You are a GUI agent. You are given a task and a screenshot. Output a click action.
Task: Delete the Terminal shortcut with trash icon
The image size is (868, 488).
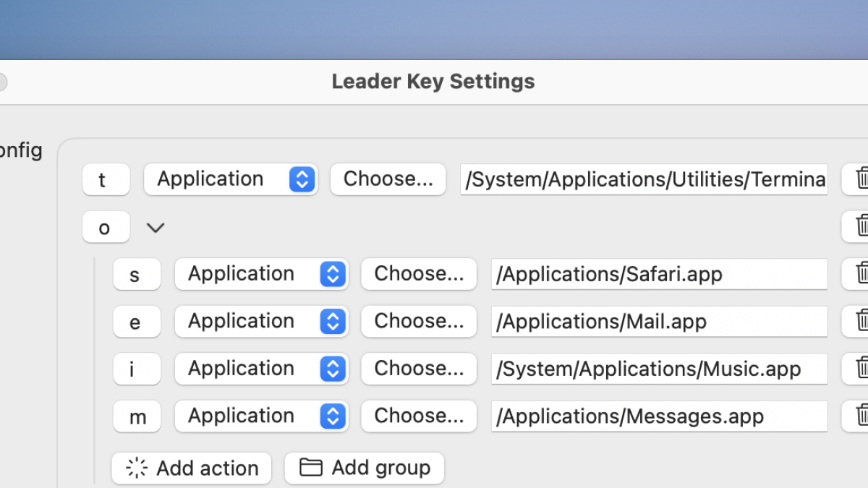pos(859,179)
